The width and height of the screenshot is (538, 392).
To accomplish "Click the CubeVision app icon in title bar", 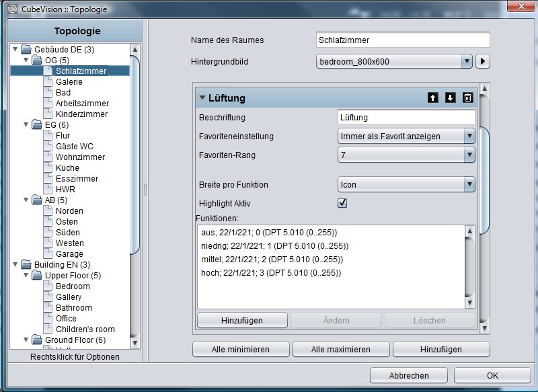I will 12,9.
